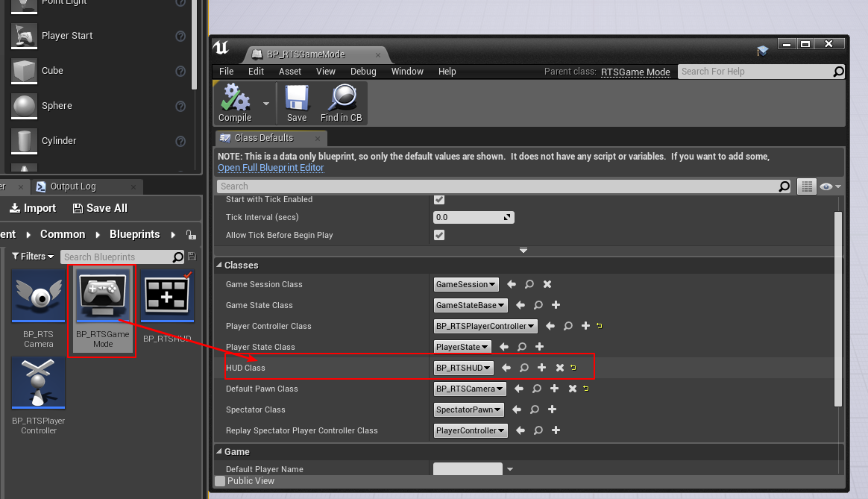Click the Import button

coord(33,208)
